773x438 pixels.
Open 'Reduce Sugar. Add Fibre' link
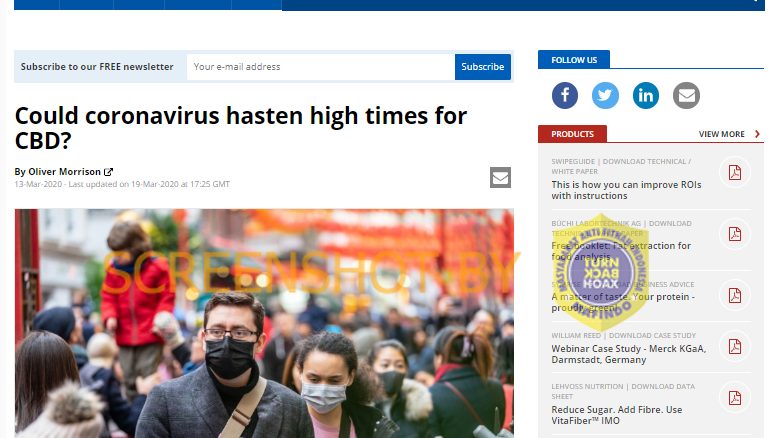[617, 415]
